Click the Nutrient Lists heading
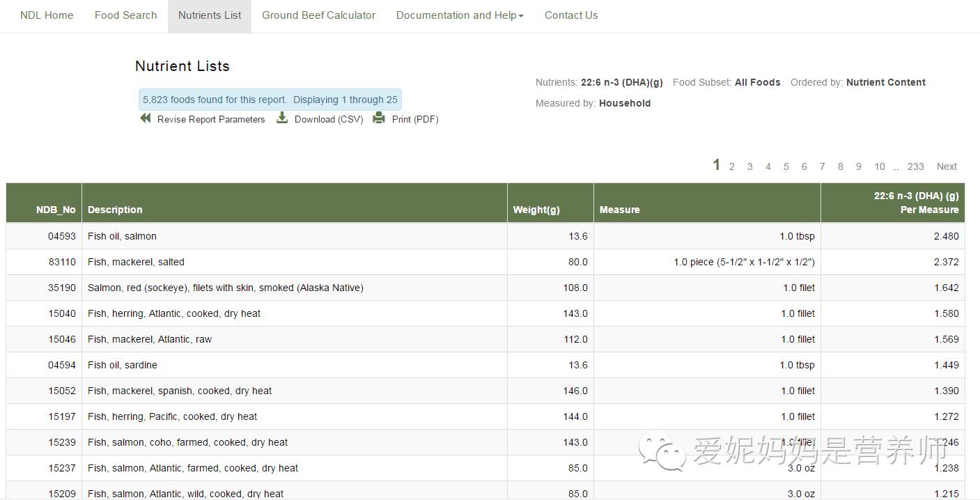The width and height of the screenshot is (980, 500). [x=182, y=66]
